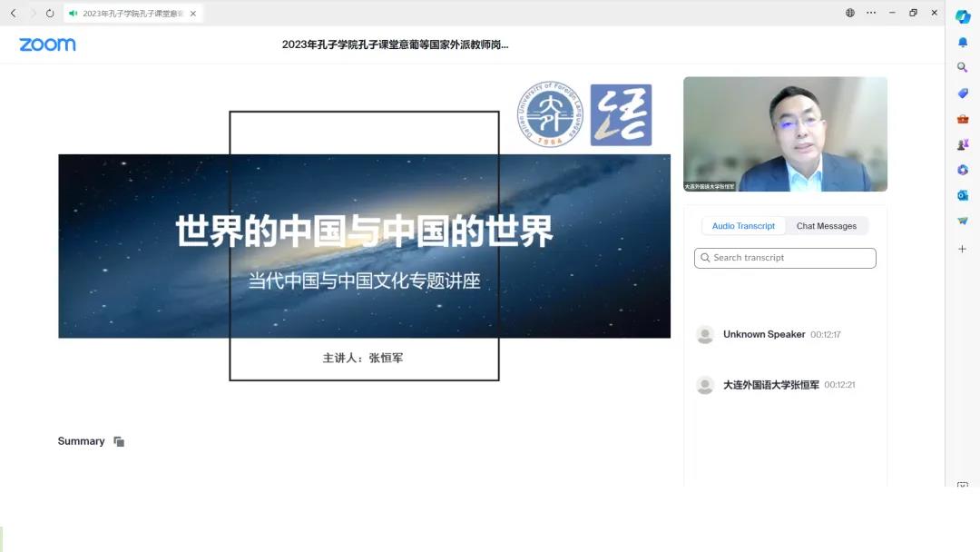
Task: Open the Outlook sidebar icon
Action: 963,196
